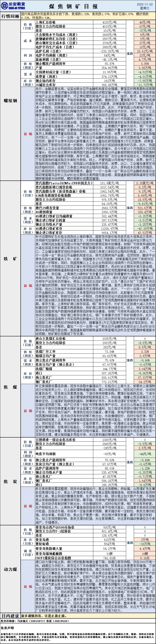Click the 秦皇岛铁路调入量 label

coord(49,549)
